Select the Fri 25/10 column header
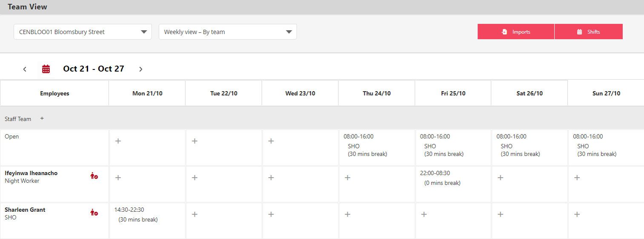644x239 pixels. pyautogui.click(x=453, y=93)
